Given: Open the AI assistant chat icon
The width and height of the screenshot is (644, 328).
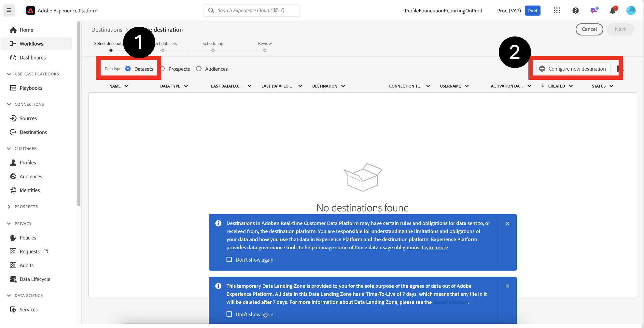Looking at the screenshot, I should (x=594, y=11).
